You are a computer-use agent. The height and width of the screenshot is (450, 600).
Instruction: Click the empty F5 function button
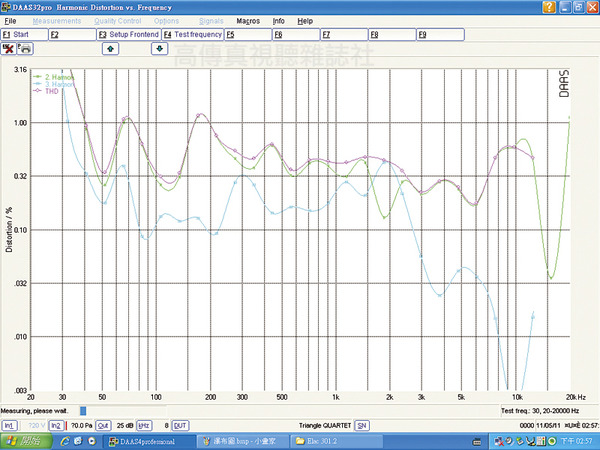click(248, 34)
